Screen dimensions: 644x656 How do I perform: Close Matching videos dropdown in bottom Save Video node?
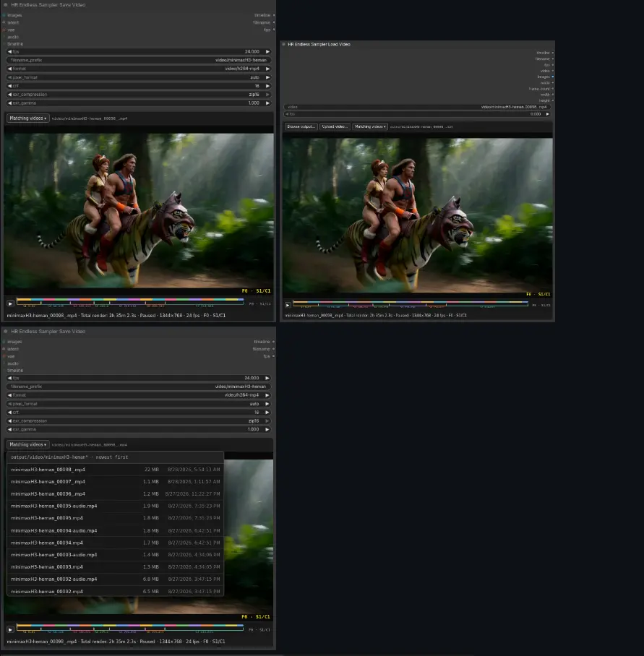28,445
